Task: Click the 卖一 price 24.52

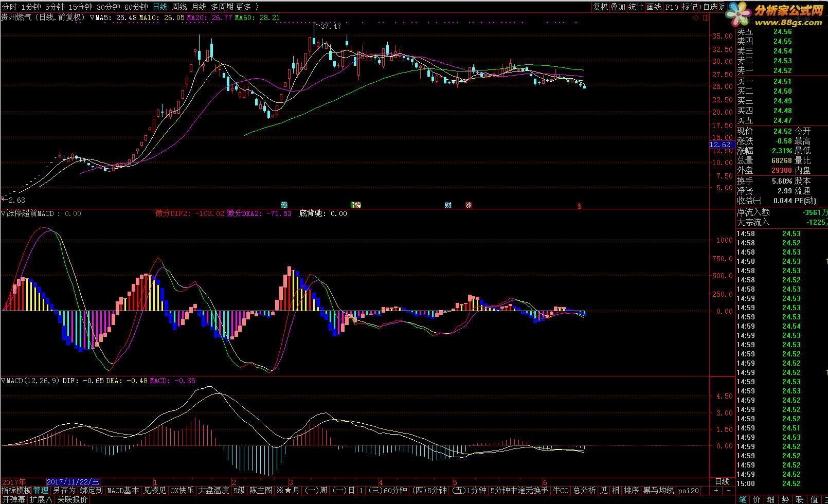Action: click(x=782, y=70)
